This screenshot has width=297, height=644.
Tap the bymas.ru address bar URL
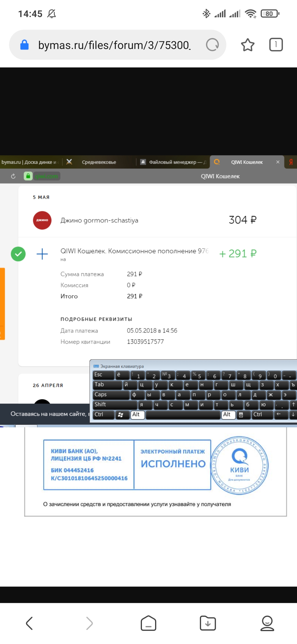pyautogui.click(x=114, y=45)
